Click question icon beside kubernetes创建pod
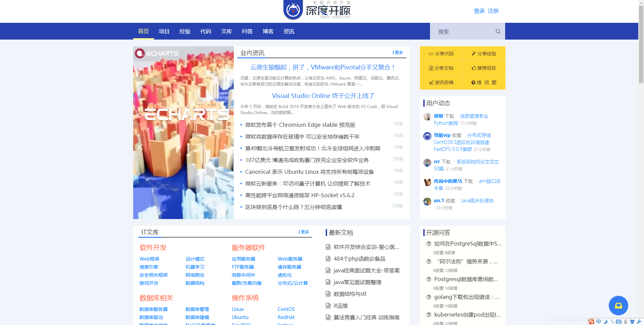 (429, 315)
